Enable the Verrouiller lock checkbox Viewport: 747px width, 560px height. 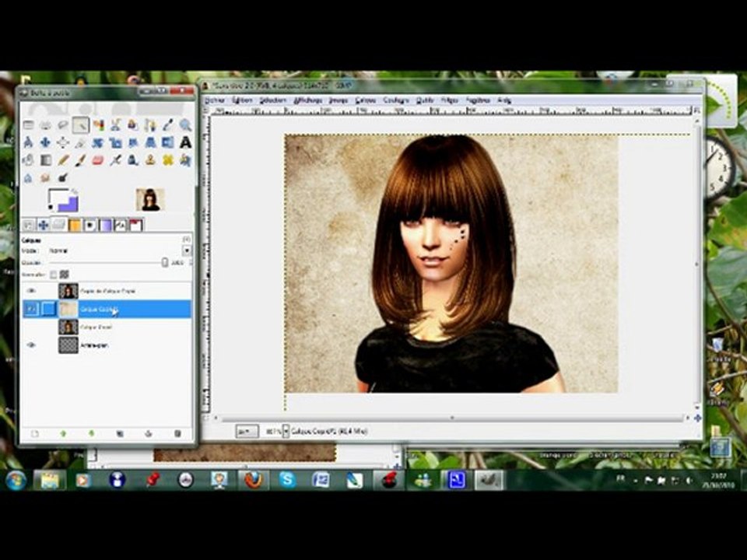[x=54, y=275]
